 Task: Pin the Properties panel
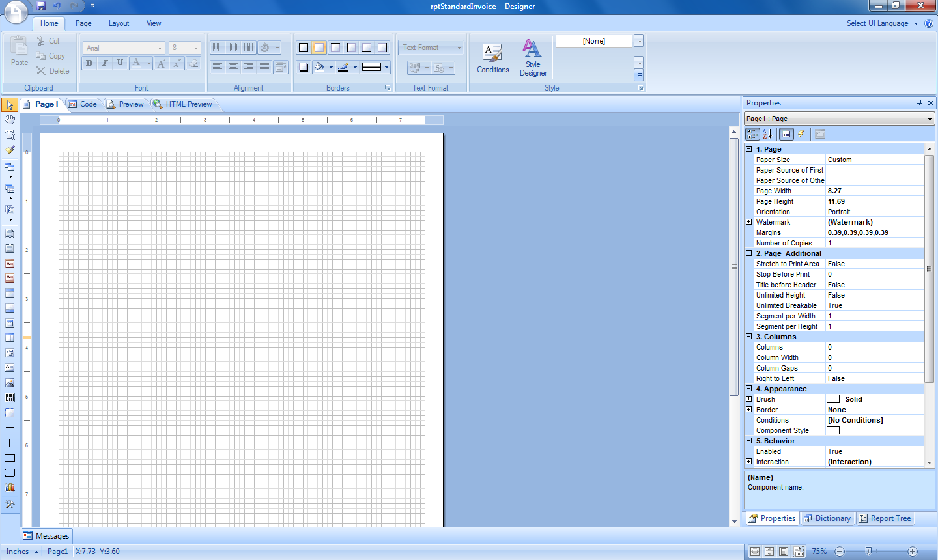point(919,103)
